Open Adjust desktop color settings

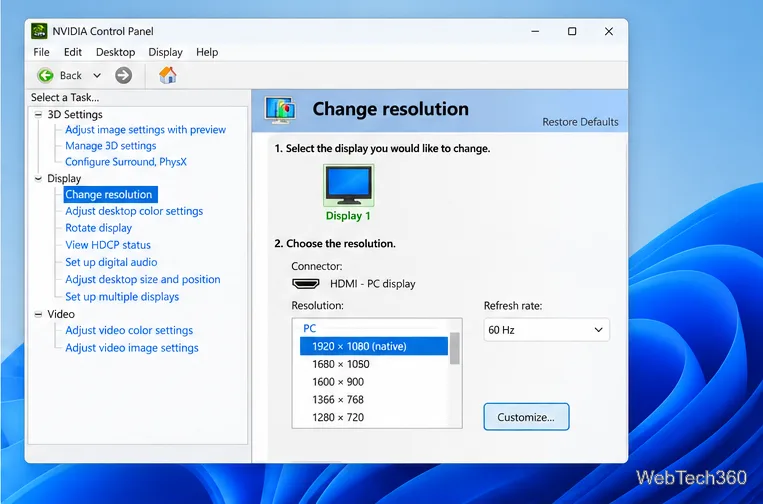click(x=134, y=211)
